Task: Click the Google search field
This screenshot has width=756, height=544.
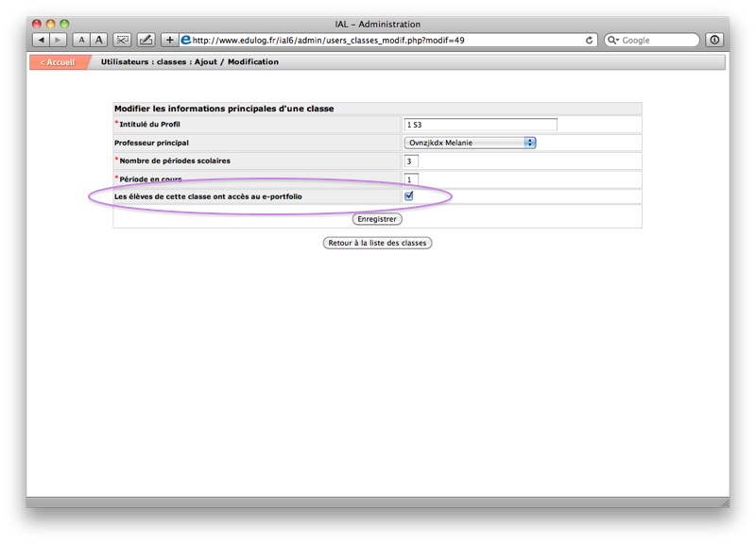Action: coord(658,41)
